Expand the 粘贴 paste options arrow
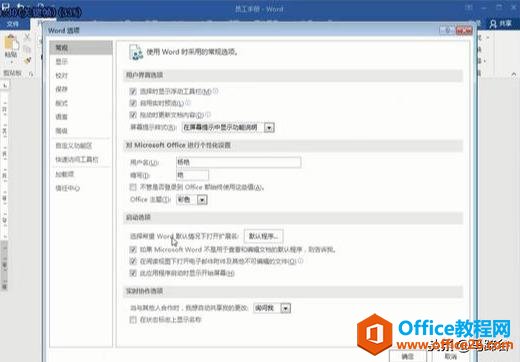This screenshot has height=362, width=520. [x=11, y=62]
